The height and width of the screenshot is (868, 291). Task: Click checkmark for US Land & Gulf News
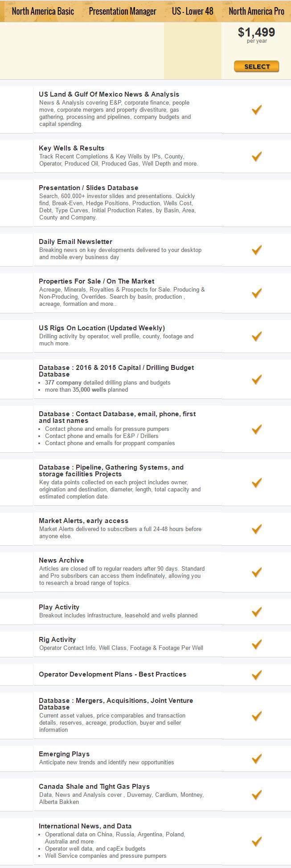(x=257, y=110)
